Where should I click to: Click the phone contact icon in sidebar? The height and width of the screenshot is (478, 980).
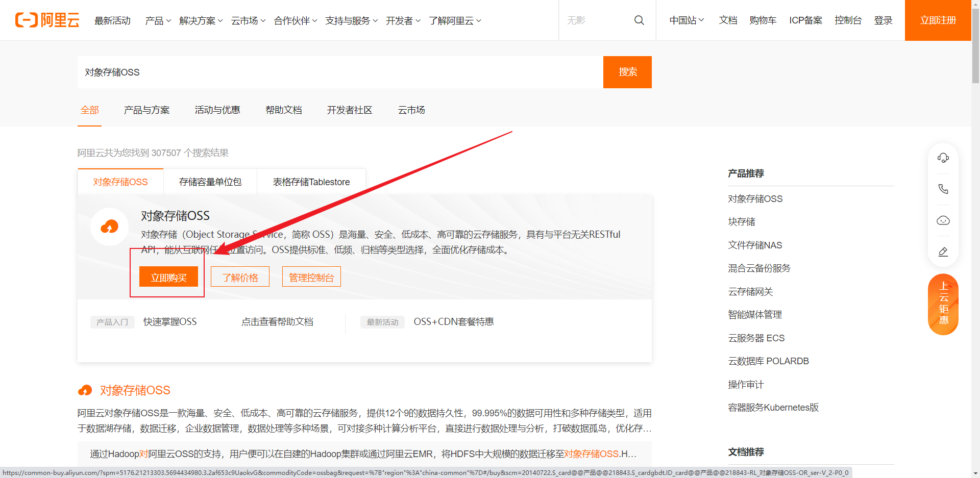943,189
